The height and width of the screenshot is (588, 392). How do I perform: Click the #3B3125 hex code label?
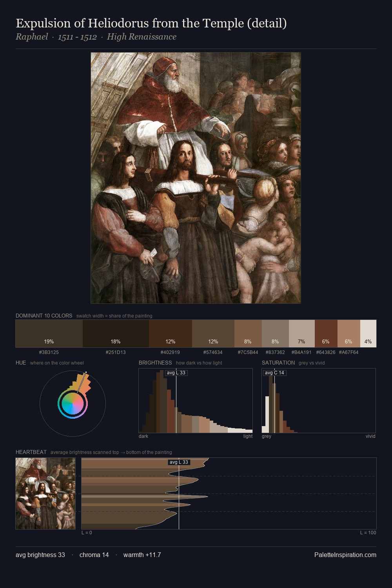click(x=49, y=352)
